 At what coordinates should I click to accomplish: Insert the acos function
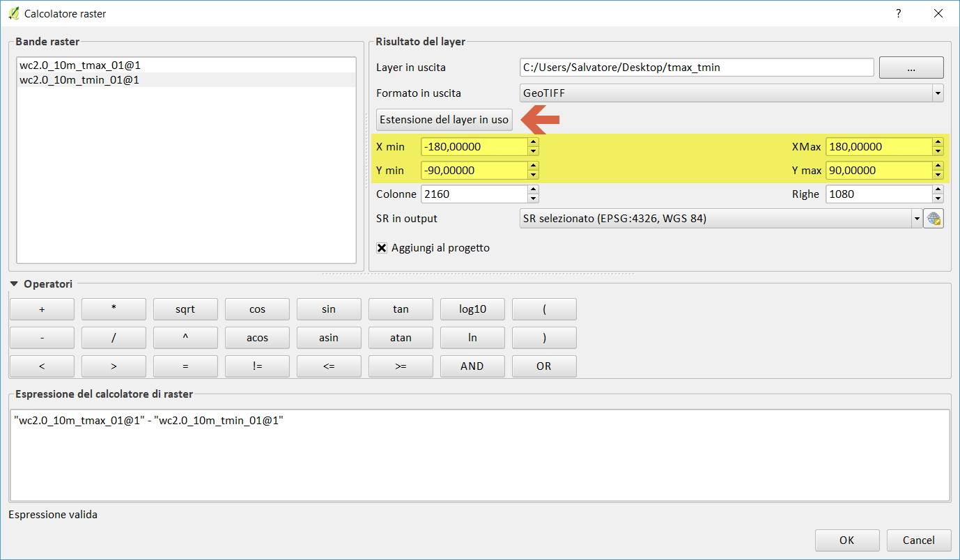(x=257, y=338)
